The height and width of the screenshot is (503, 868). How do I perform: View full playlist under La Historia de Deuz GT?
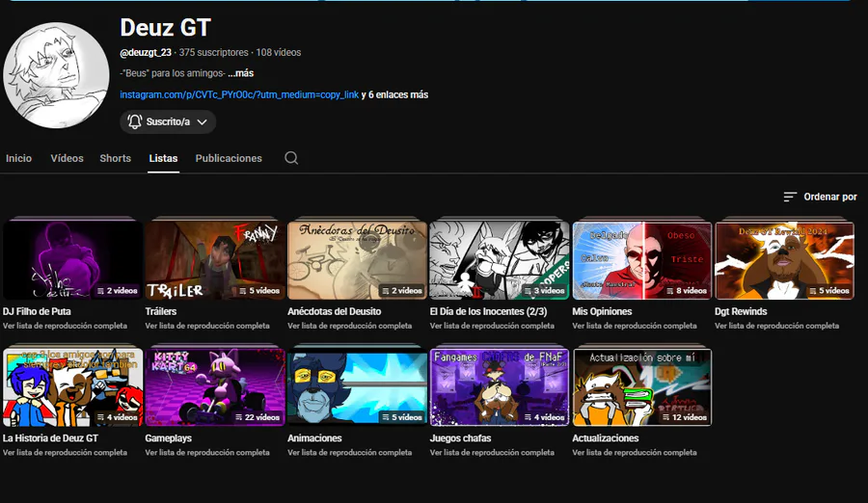tap(65, 453)
